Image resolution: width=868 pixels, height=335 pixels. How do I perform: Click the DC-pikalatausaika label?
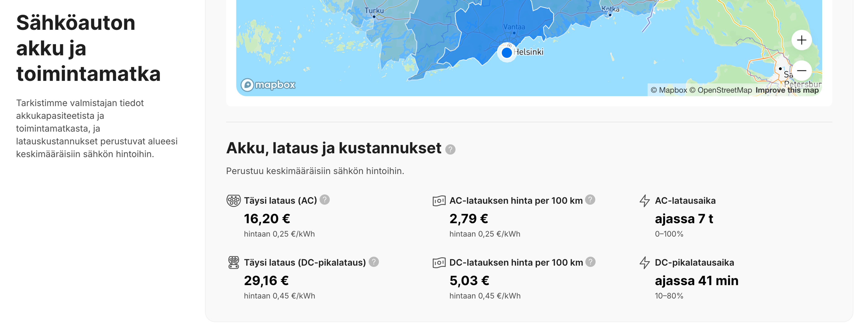tap(694, 262)
